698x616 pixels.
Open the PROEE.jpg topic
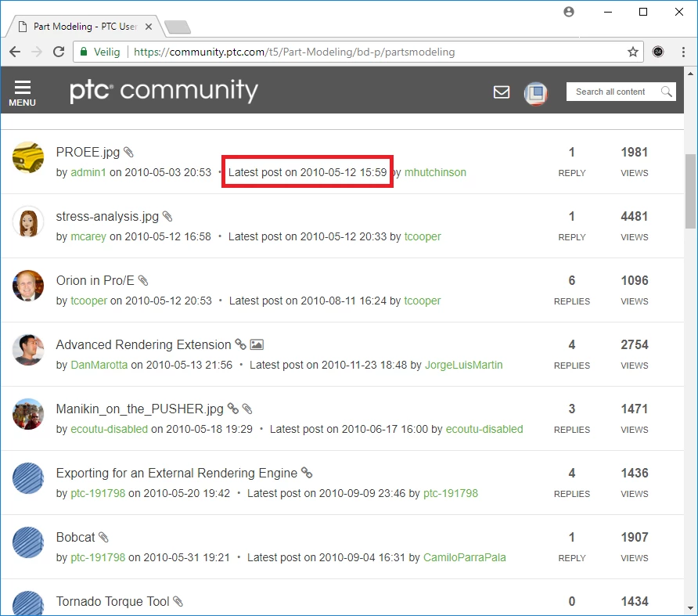(88, 153)
